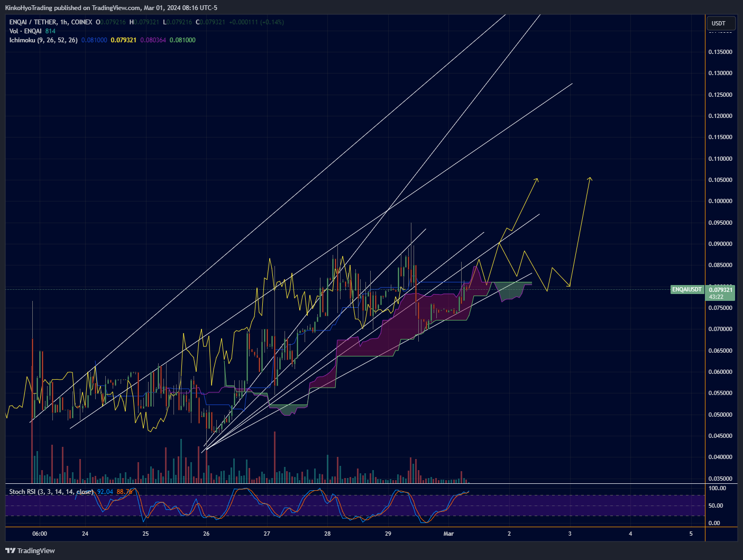Click price axis label 0.115000
The image size is (743, 560).
point(720,137)
